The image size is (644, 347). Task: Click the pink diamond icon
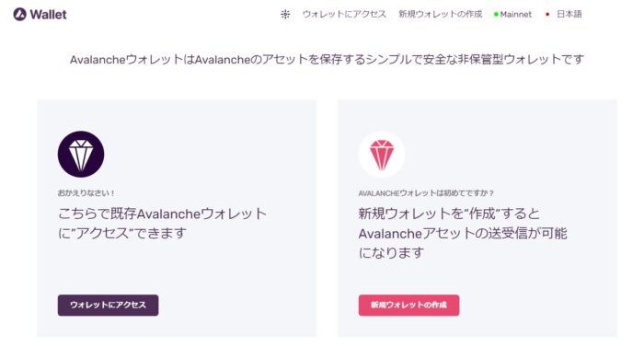point(382,155)
